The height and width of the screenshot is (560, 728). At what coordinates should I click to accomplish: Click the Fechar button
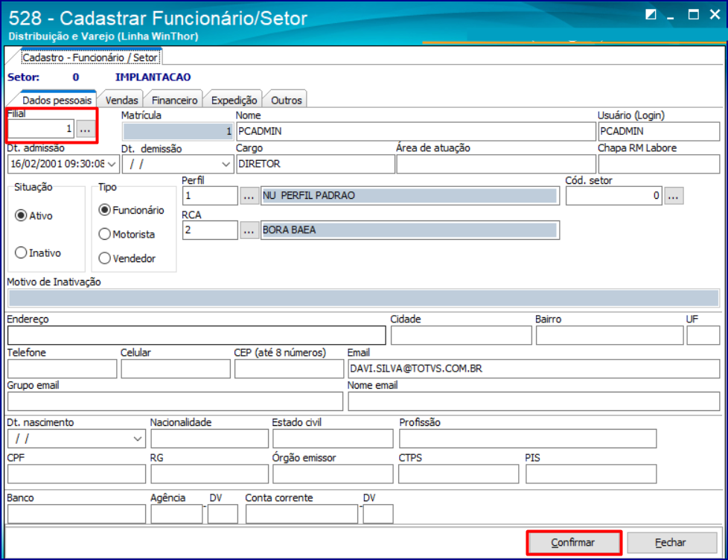click(671, 542)
